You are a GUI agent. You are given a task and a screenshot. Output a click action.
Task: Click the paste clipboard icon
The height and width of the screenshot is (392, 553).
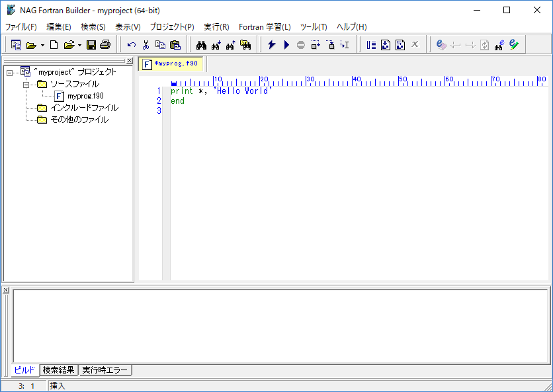coord(175,45)
